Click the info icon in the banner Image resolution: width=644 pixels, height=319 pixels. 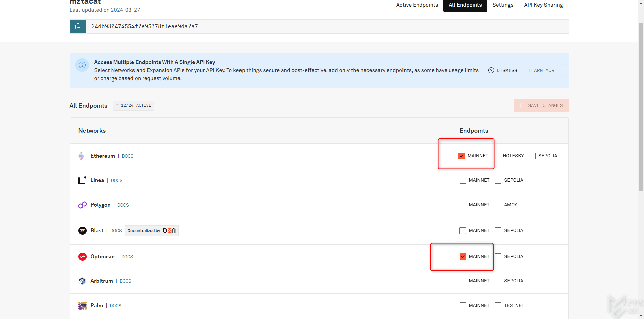click(x=82, y=65)
